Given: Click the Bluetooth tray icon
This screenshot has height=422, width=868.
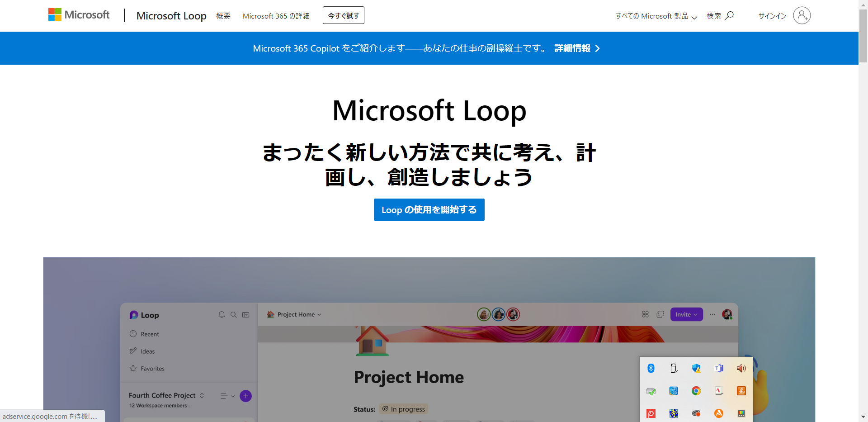Looking at the screenshot, I should pos(651,368).
